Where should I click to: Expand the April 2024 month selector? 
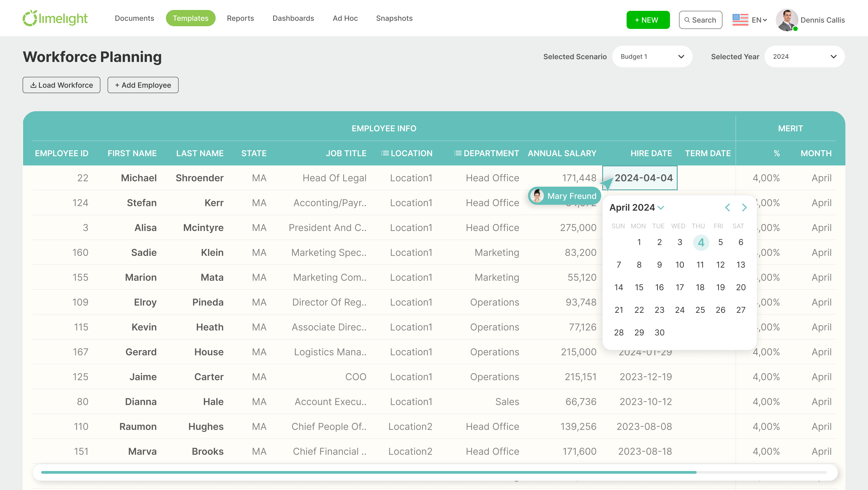tap(660, 207)
